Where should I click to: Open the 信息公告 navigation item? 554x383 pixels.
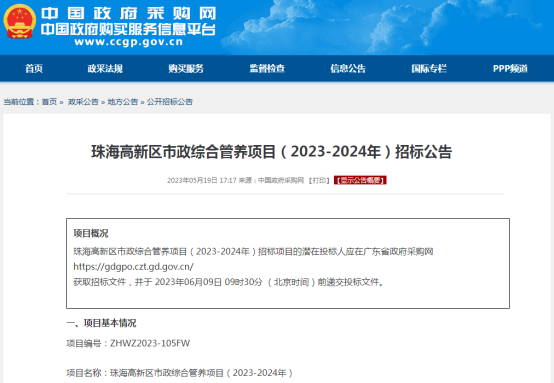(348, 69)
